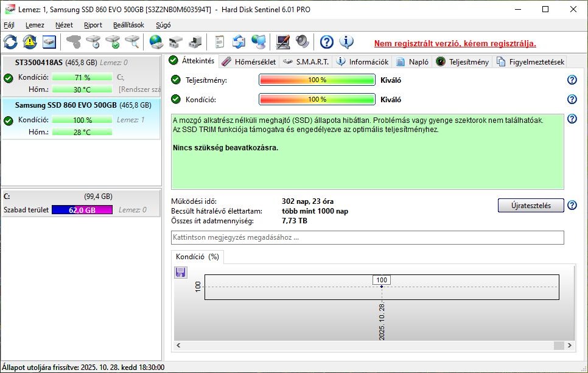Click the blue refresh arrows toolbar icon

(x=10, y=42)
